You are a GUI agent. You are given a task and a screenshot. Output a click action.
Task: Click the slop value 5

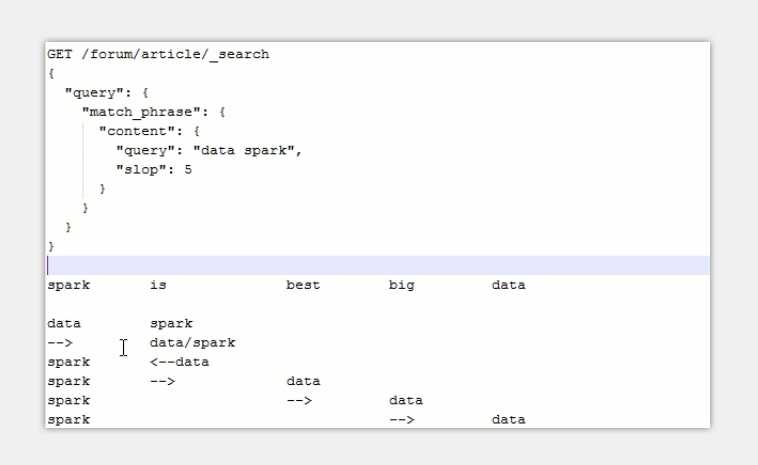(188, 170)
